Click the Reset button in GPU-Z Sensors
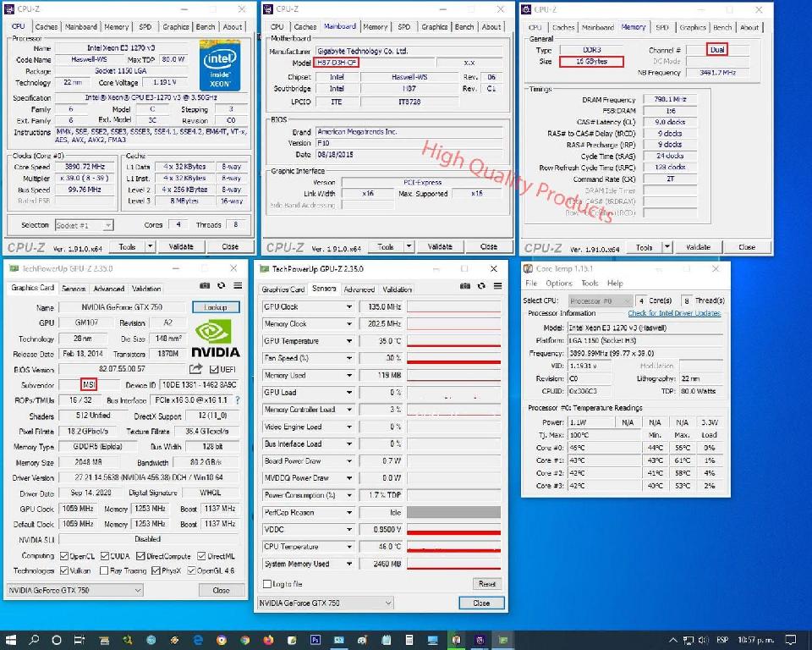Viewport: 812px width, 650px height. pyautogui.click(x=487, y=584)
